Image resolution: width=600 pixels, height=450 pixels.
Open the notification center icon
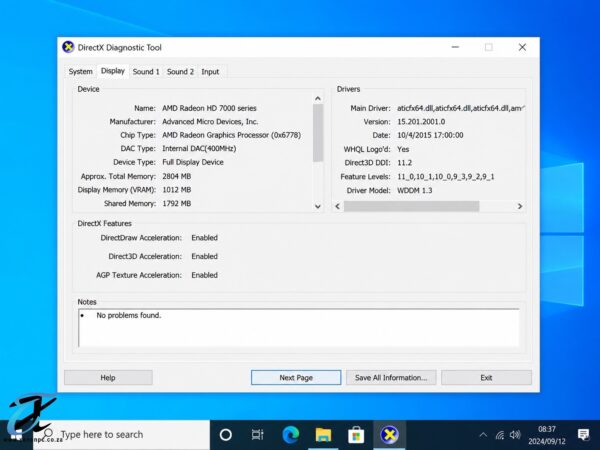pos(584,435)
